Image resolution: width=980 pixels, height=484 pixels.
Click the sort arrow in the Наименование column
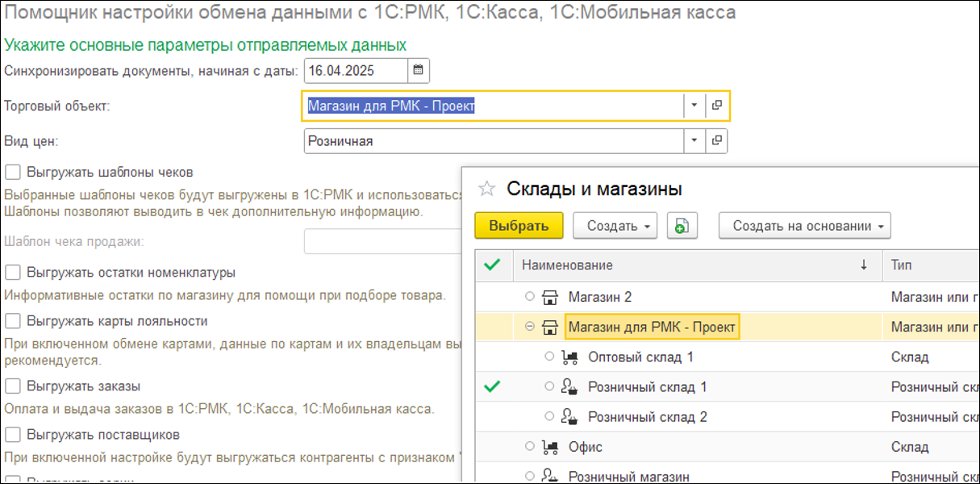[x=861, y=265]
